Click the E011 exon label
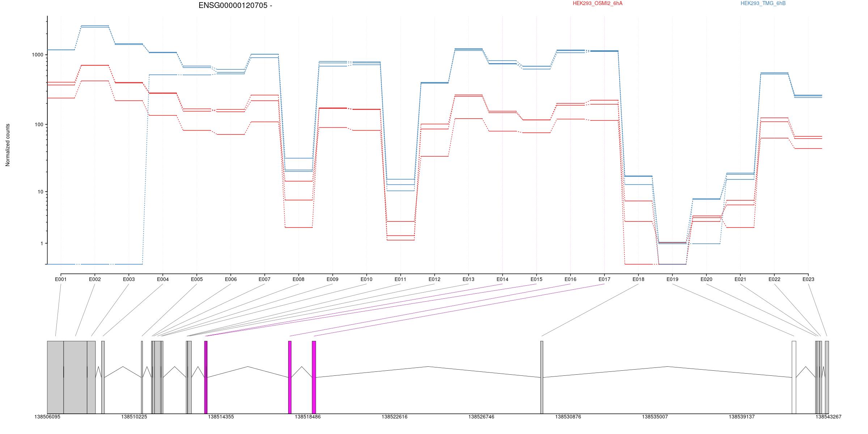The width and height of the screenshot is (868, 434). 400,279
